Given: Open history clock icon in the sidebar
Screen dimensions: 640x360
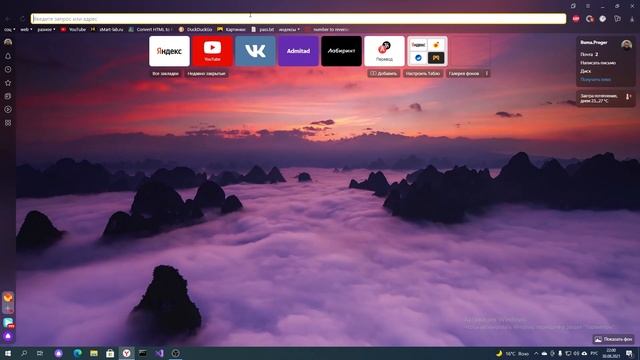Looking at the screenshot, I should [8, 69].
